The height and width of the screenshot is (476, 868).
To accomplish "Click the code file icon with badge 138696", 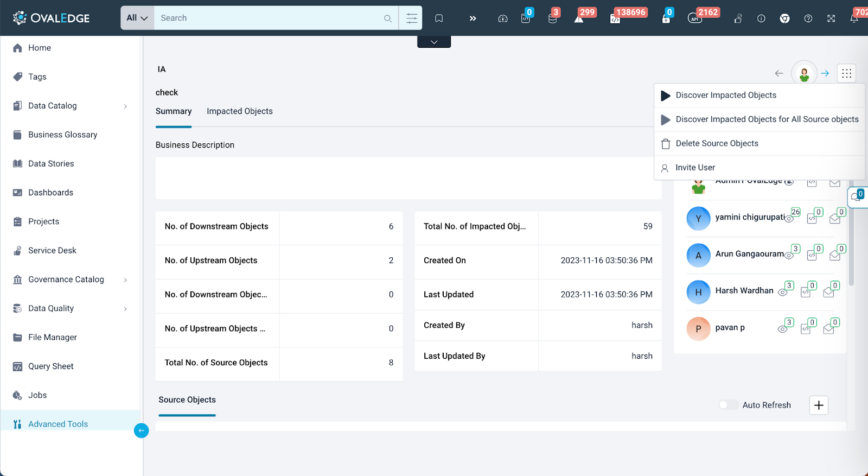I will (x=615, y=19).
